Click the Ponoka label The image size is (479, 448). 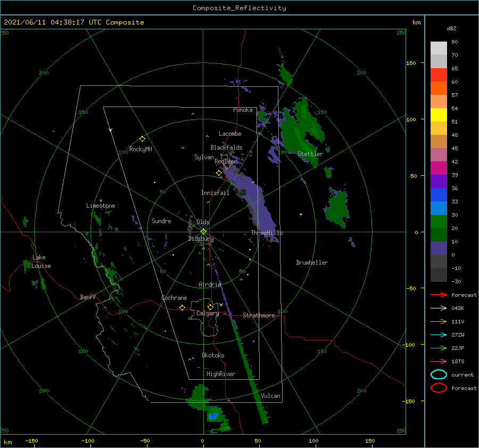tap(243, 110)
